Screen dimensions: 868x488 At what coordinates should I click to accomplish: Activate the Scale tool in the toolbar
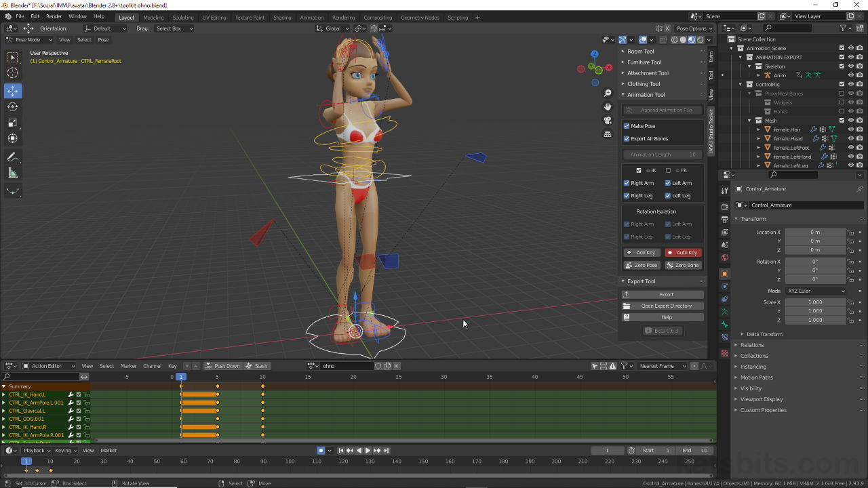[13, 122]
